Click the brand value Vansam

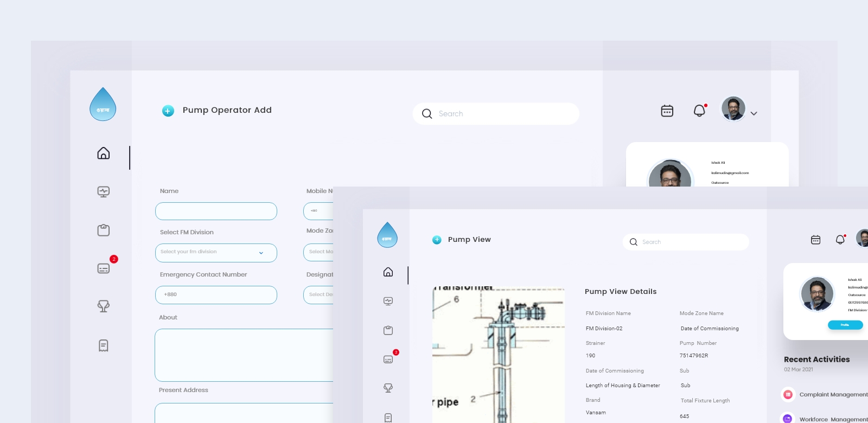[x=596, y=413]
